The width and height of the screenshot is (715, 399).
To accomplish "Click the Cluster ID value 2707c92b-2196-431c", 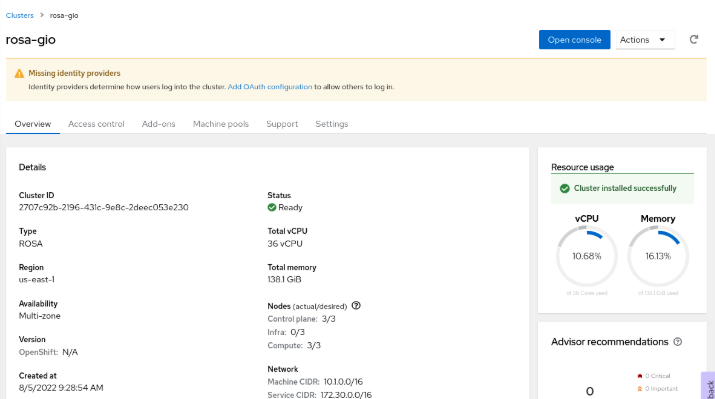I will 104,207.
